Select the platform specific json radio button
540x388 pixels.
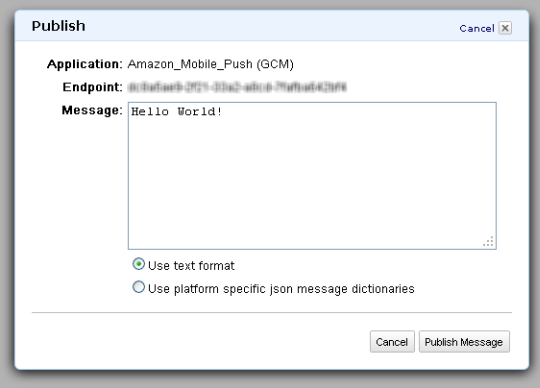pos(138,287)
